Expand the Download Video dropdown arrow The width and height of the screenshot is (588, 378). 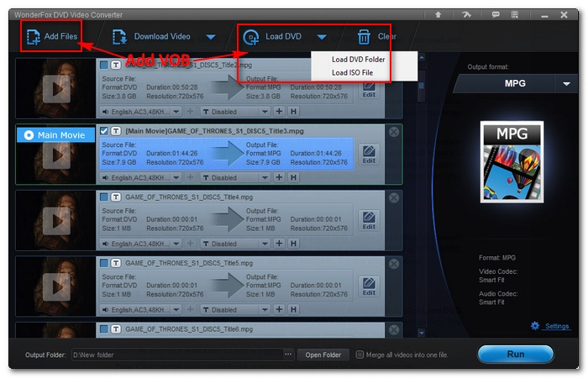(x=211, y=37)
